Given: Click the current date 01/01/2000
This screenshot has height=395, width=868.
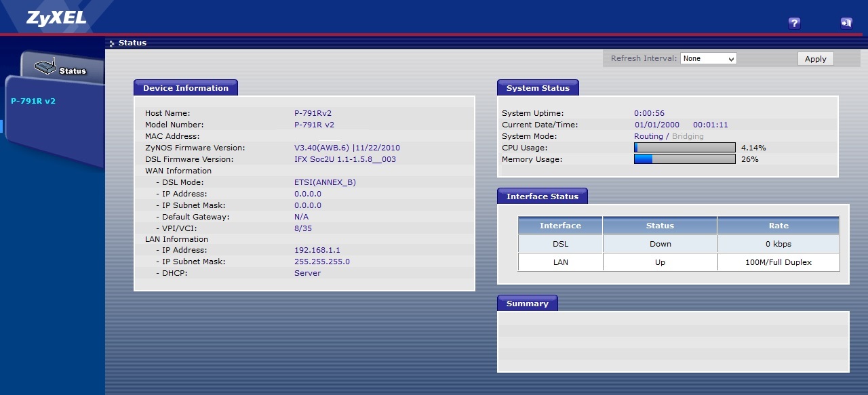Looking at the screenshot, I should (x=657, y=125).
